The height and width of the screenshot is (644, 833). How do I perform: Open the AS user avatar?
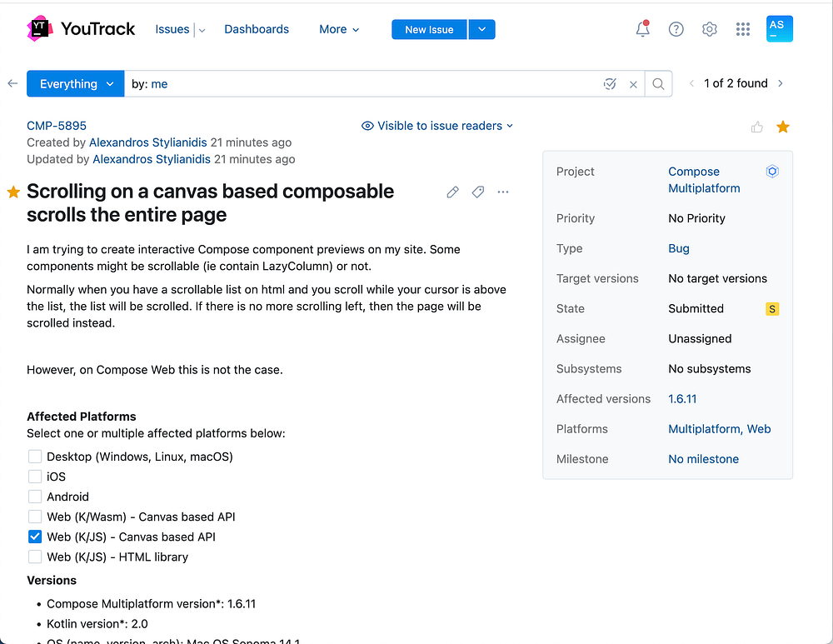(780, 28)
